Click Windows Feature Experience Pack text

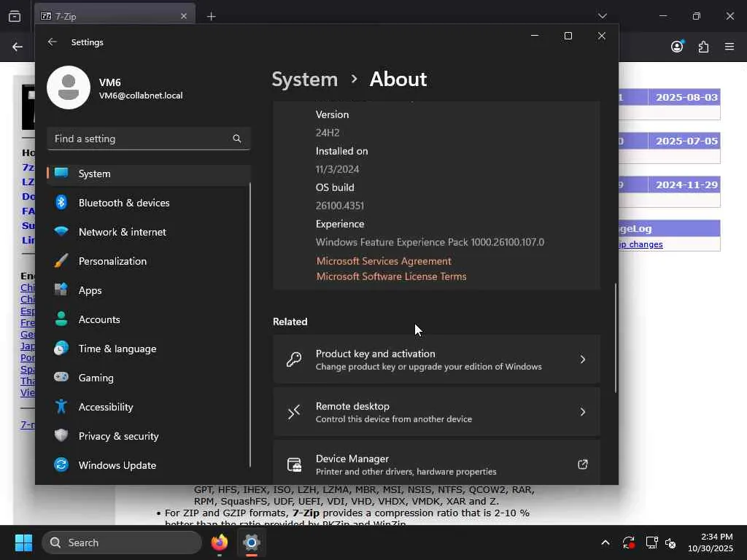[430, 242]
